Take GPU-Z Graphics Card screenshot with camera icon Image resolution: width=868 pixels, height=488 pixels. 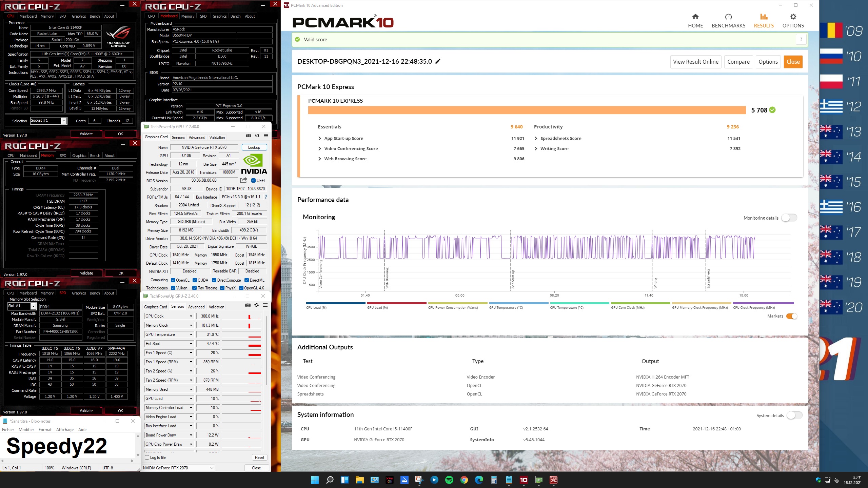[249, 136]
